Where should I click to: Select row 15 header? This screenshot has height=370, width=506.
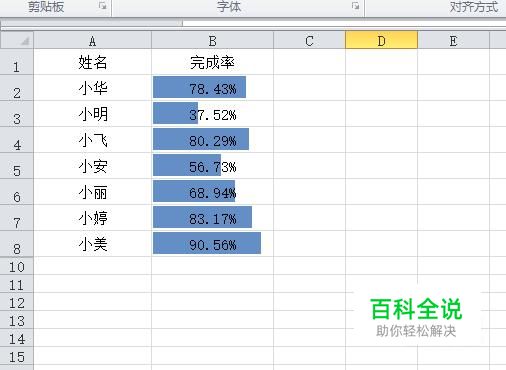(x=17, y=356)
